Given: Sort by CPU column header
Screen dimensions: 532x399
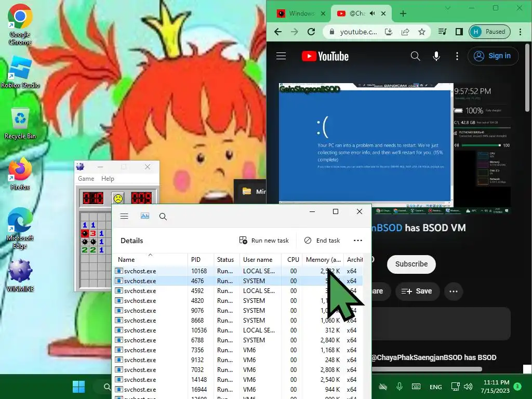Looking at the screenshot, I should coord(292,259).
